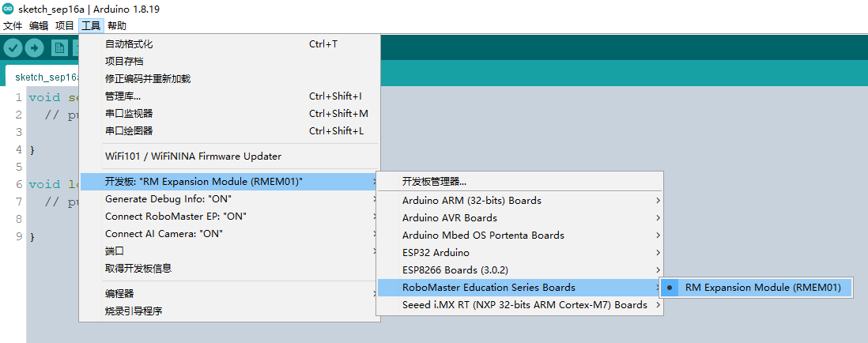Click line number 1 in editor gutter
868x343 pixels.
(x=19, y=98)
